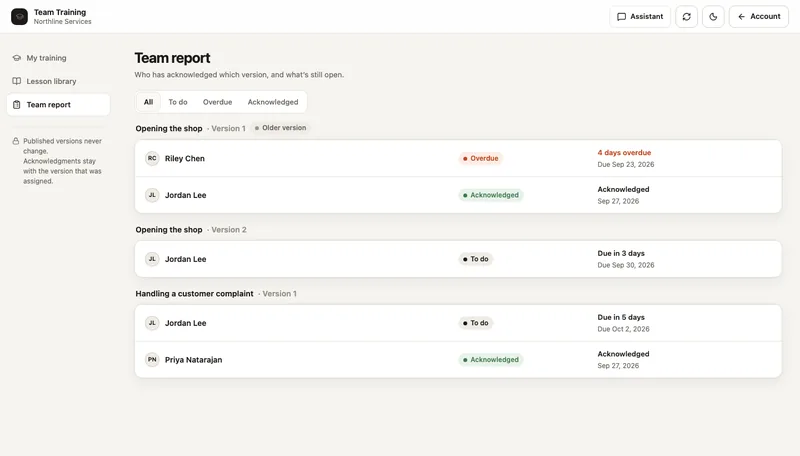The height and width of the screenshot is (456, 800).
Task: Click the Lesson library book icon
Action: [x=17, y=81]
